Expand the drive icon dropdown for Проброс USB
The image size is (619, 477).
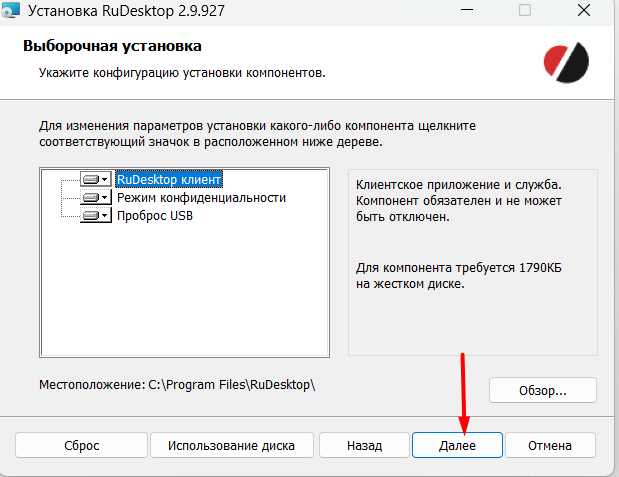coord(96,216)
